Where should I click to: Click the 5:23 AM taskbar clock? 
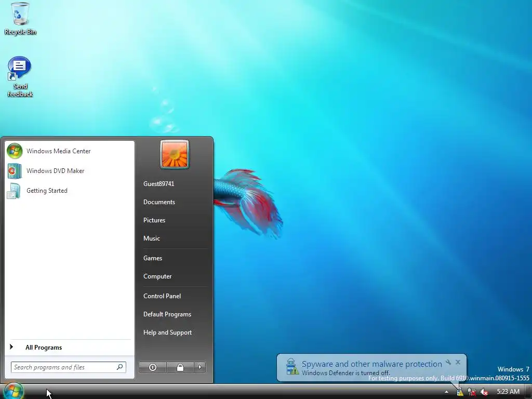(508, 392)
